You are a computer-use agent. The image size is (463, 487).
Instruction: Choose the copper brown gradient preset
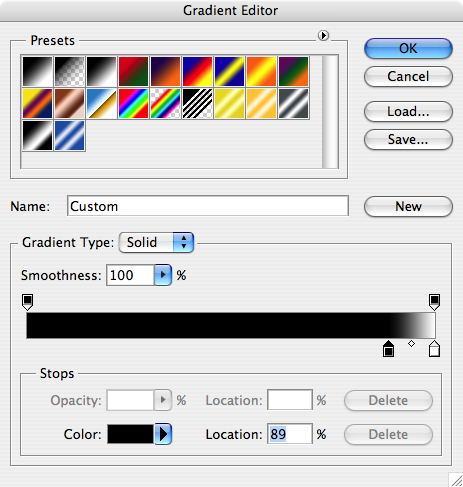pyautogui.click(x=69, y=104)
